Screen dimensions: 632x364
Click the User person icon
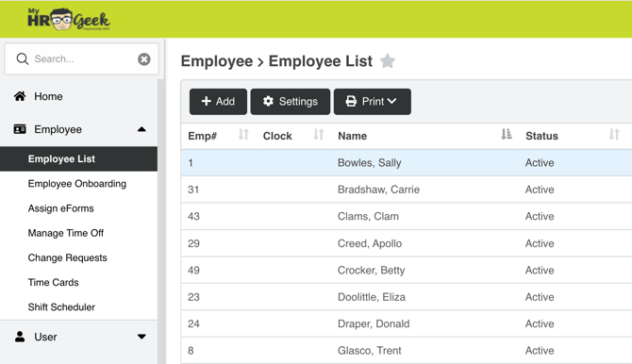click(20, 337)
